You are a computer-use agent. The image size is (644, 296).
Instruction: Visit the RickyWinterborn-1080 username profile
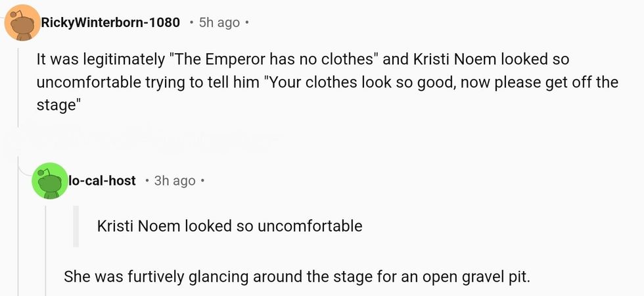[x=110, y=23]
